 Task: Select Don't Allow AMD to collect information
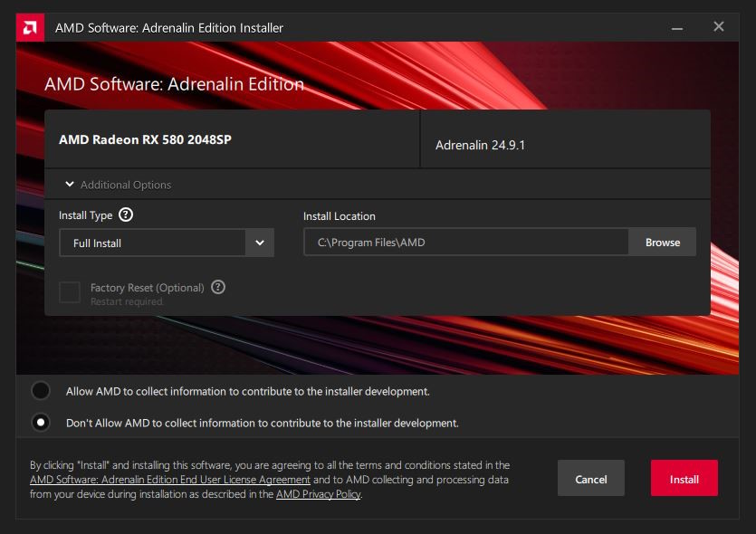click(x=41, y=422)
